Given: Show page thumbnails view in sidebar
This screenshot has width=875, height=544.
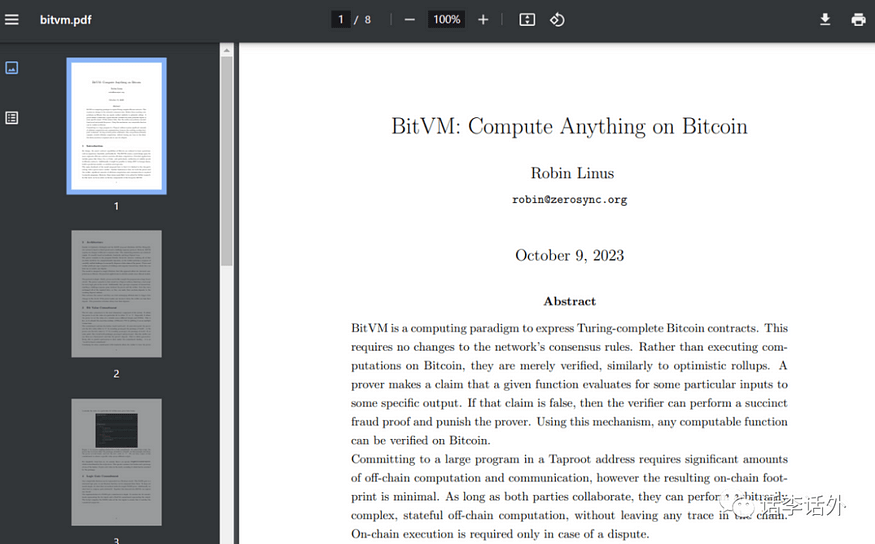Looking at the screenshot, I should tap(12, 68).
